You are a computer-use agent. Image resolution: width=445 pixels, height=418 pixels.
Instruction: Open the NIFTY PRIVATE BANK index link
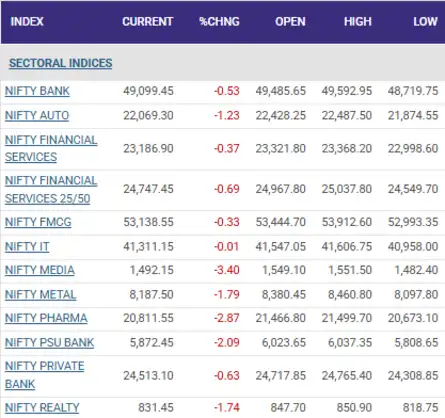(45, 375)
